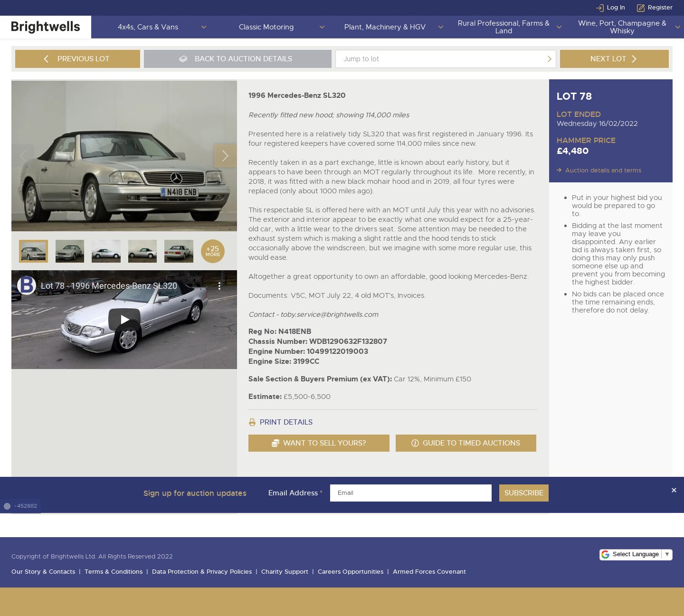The height and width of the screenshot is (616, 684).
Task: Open the Lot 78 video title link
Action: pos(109,286)
